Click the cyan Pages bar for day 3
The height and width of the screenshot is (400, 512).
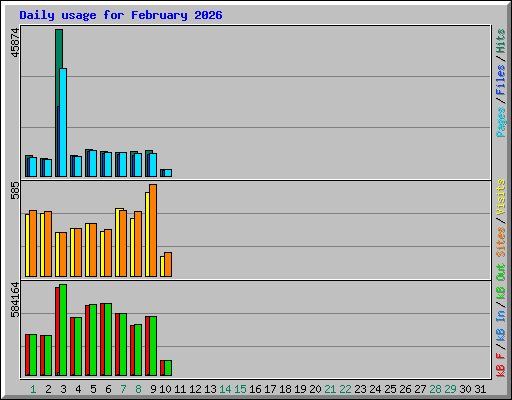(63, 122)
